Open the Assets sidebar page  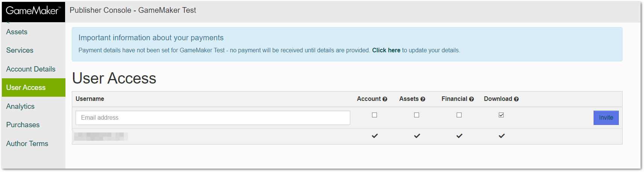[x=17, y=32]
